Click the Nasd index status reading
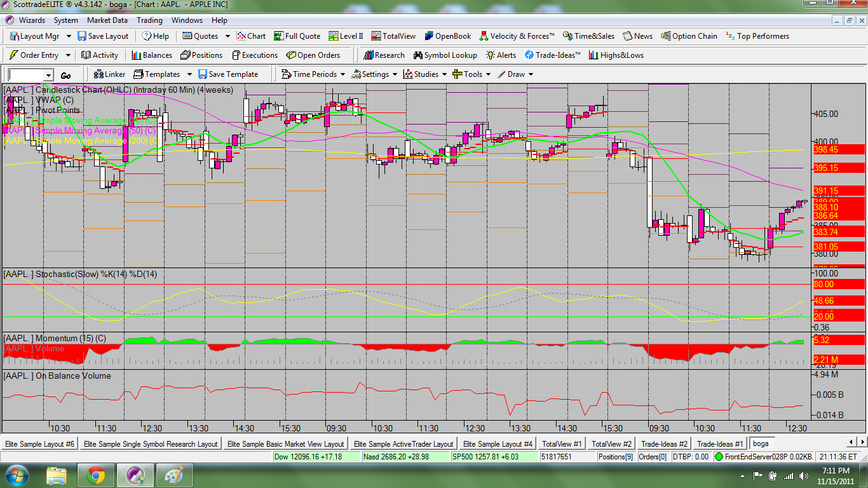Image resolution: width=868 pixels, height=488 pixels. click(x=405, y=457)
